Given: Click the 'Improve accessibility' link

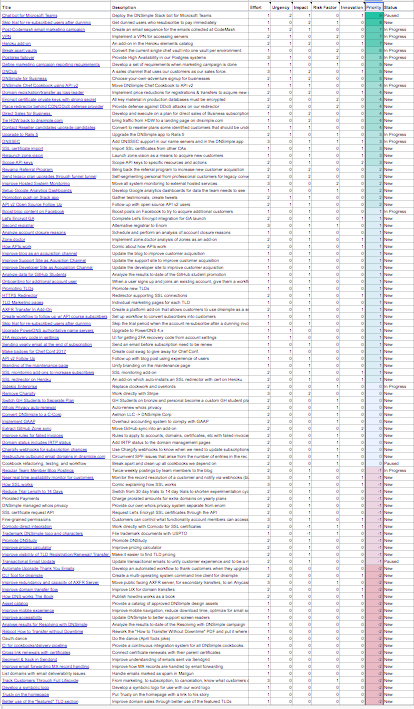Looking at the screenshot, I should [x=24, y=617].
